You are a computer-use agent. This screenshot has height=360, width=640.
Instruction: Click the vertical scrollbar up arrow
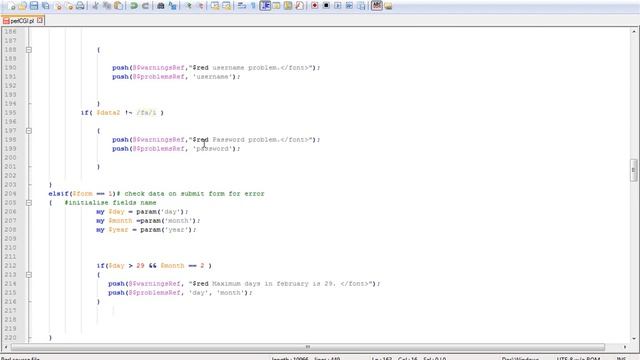(x=634, y=31)
